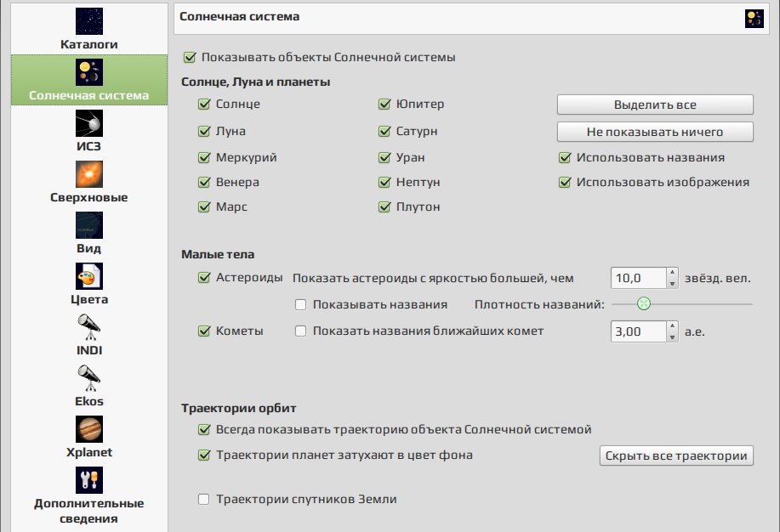
Task: Toggle Показывать объекты Солнечной системы checkbox
Action: (190, 58)
